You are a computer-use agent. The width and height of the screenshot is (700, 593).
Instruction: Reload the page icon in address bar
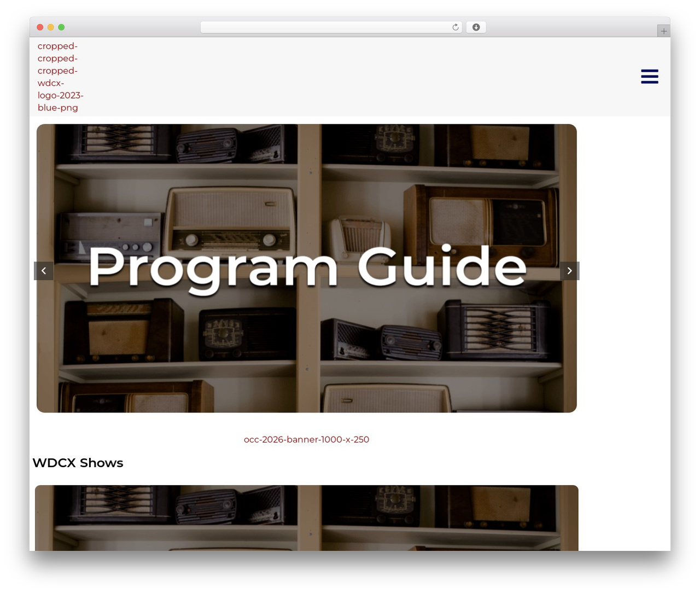pyautogui.click(x=455, y=27)
